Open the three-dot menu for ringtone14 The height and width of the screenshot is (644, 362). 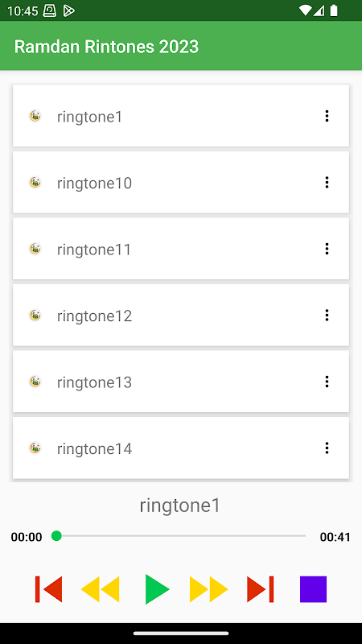point(327,448)
